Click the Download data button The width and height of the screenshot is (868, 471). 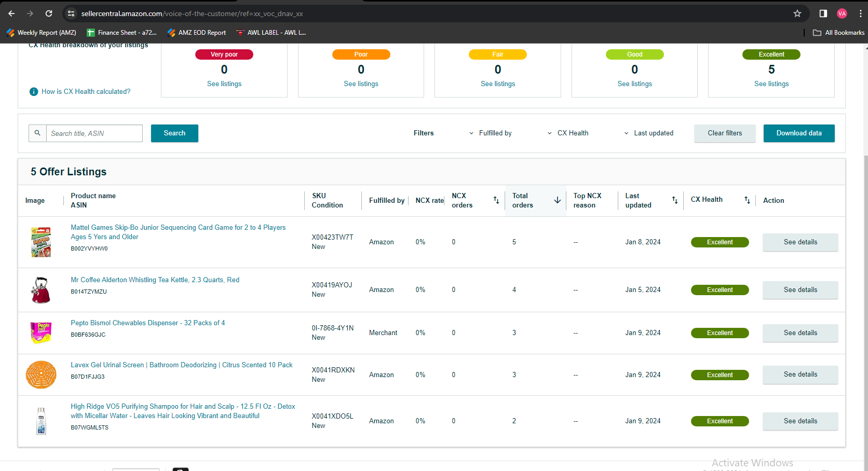tap(799, 133)
